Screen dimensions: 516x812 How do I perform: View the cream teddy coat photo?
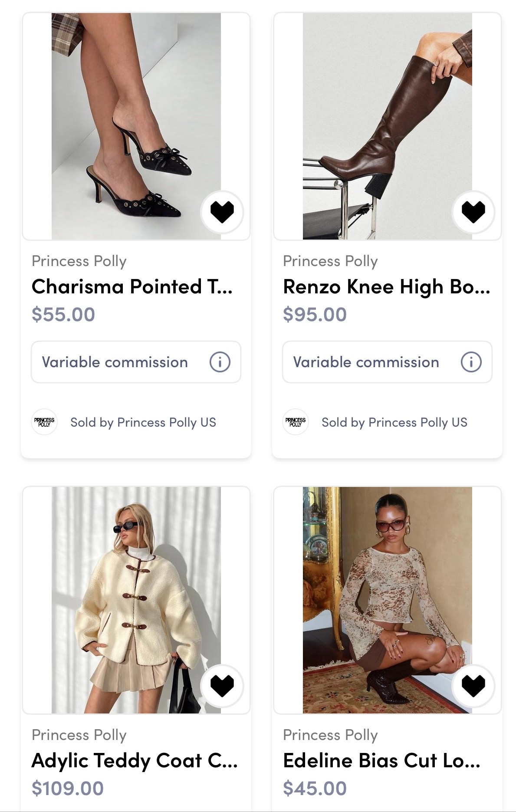pos(136,600)
